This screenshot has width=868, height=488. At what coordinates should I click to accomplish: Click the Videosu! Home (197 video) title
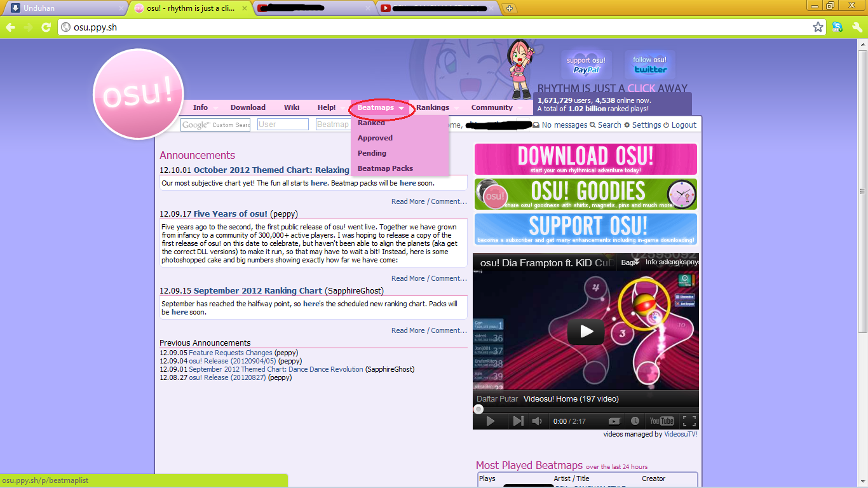point(571,399)
